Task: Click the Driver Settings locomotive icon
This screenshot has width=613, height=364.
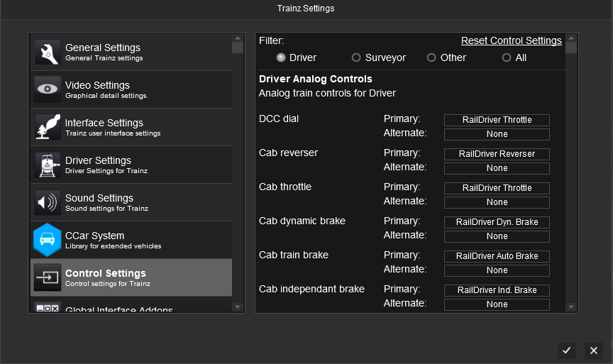Action: 48,165
